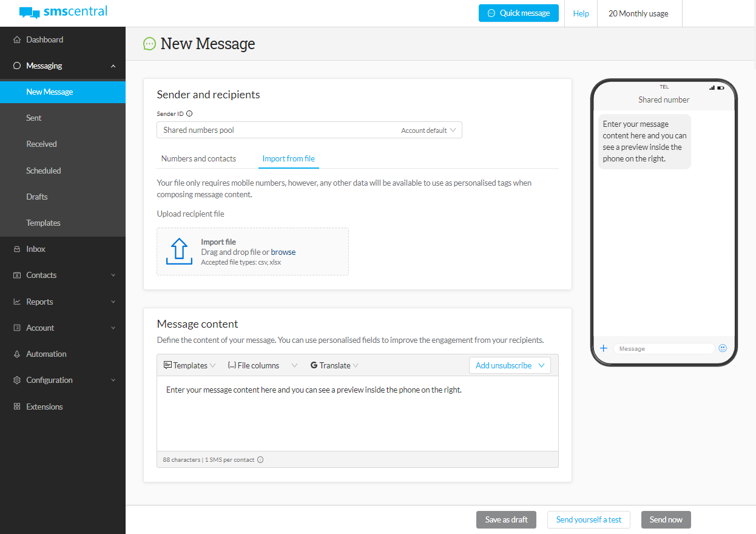Click the Dashboard home icon
Screen dimensions: 756x534
click(x=17, y=39)
